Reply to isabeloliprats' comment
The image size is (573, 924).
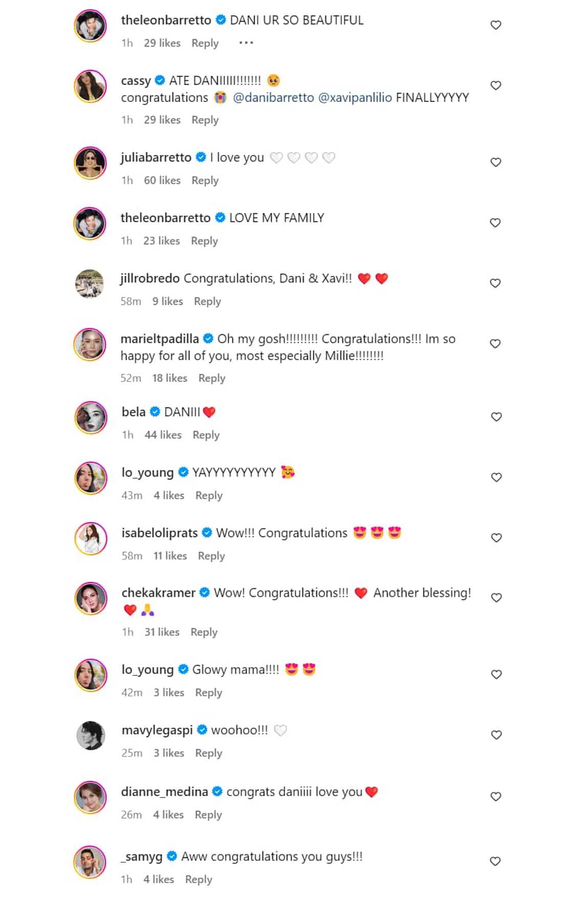click(211, 556)
